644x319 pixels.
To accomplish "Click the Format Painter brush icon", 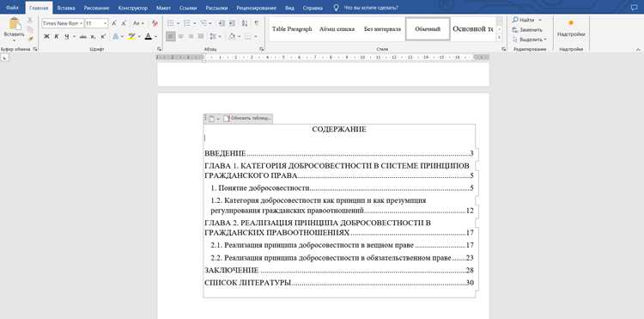I will tap(30, 39).
